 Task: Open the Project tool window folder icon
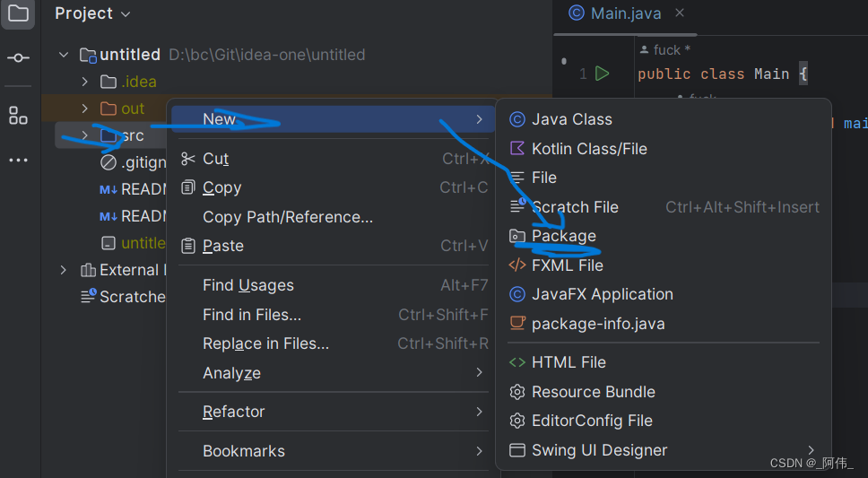point(18,13)
